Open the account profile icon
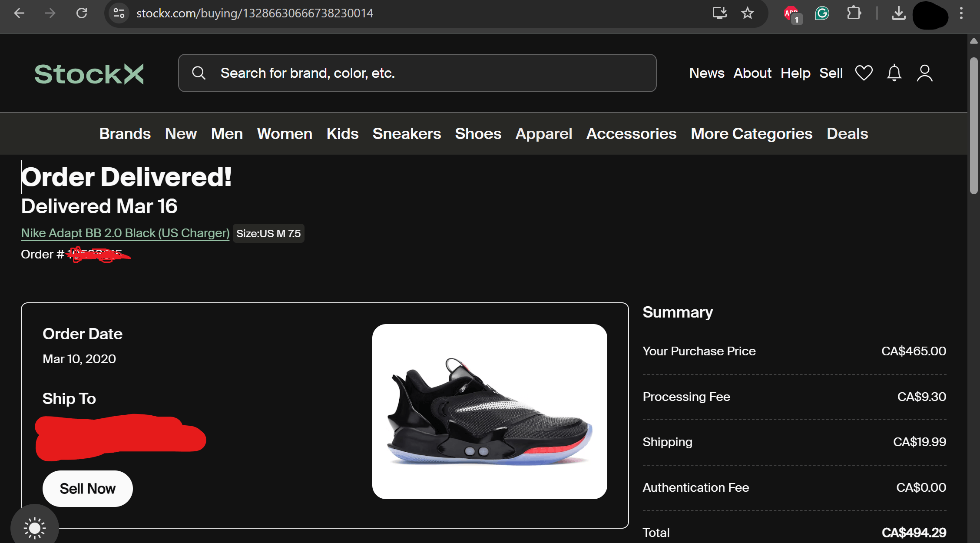This screenshot has height=543, width=980. [925, 73]
